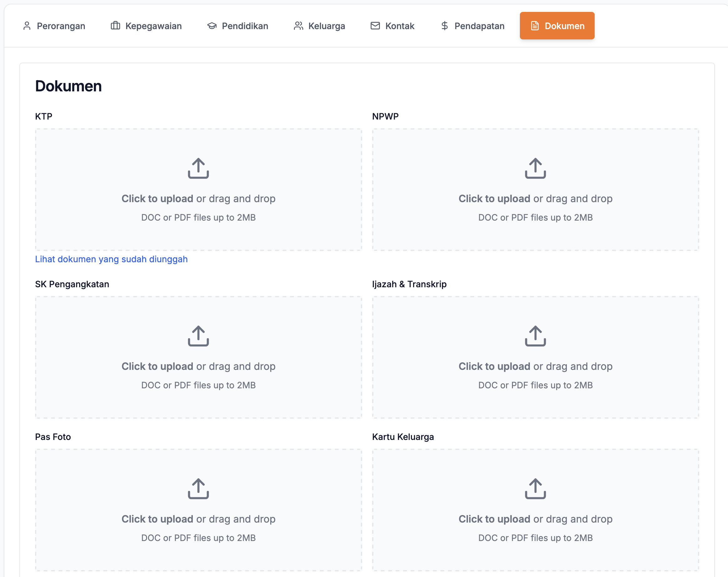The width and height of the screenshot is (728, 577).
Task: Click the upload icon under Pas Foto
Action: pos(198,488)
